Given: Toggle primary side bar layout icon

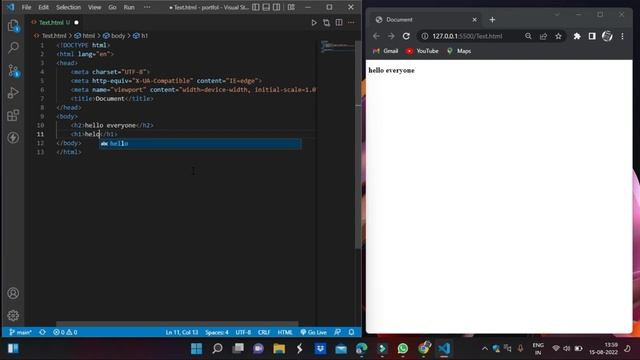Looking at the screenshot, I should click(x=256, y=7).
